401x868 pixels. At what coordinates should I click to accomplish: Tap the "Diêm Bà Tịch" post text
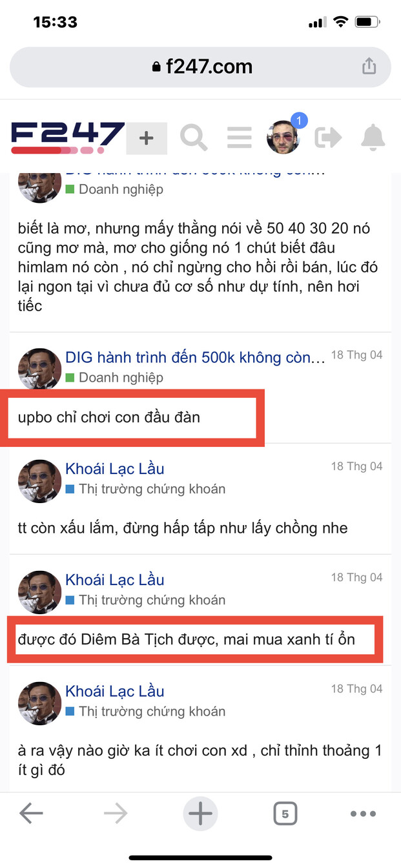pos(187,640)
